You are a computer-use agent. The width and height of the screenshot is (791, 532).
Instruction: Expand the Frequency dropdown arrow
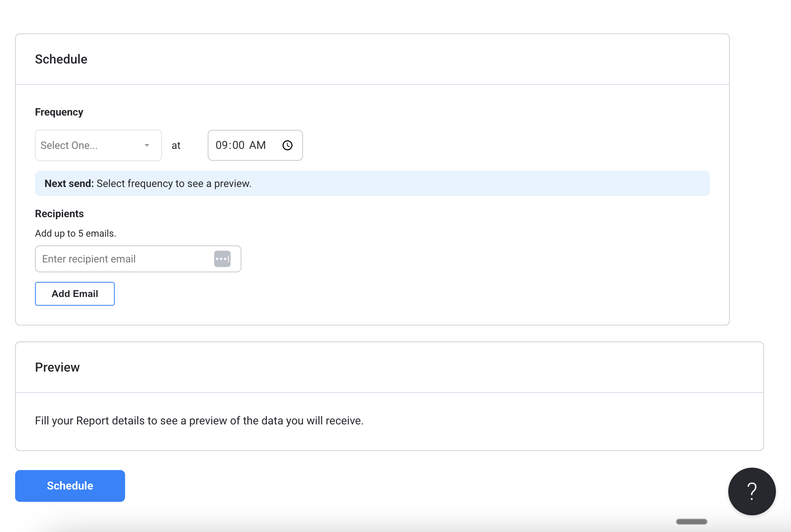pos(147,145)
